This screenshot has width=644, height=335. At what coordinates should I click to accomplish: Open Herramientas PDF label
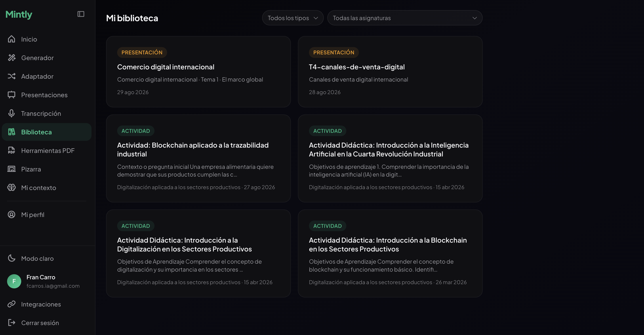48,151
